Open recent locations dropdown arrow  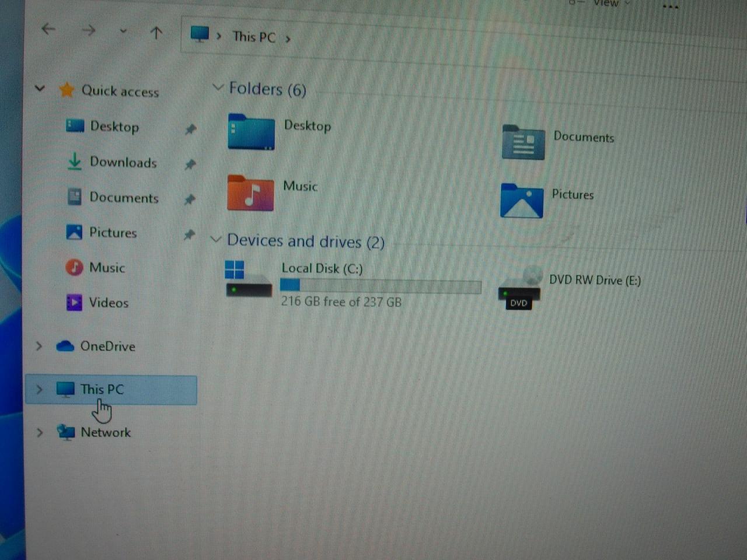pyautogui.click(x=123, y=32)
